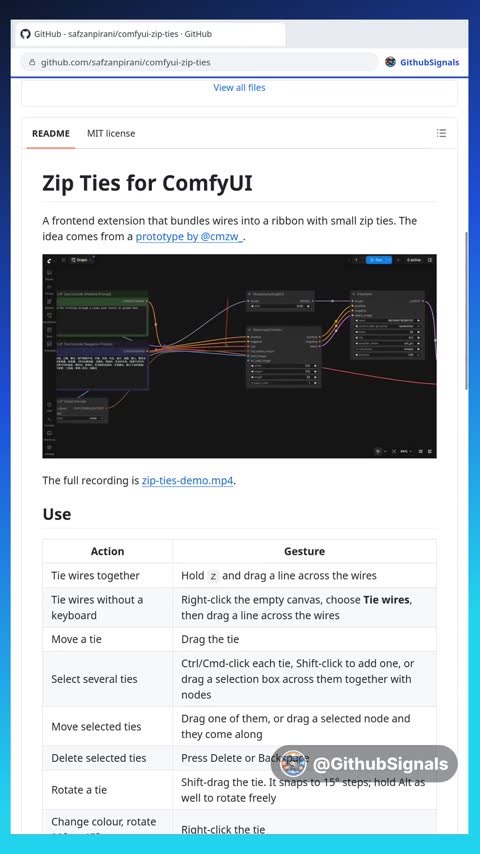The height and width of the screenshot is (854, 480).
Task: Select the Select several ties cell
Action: (107, 679)
